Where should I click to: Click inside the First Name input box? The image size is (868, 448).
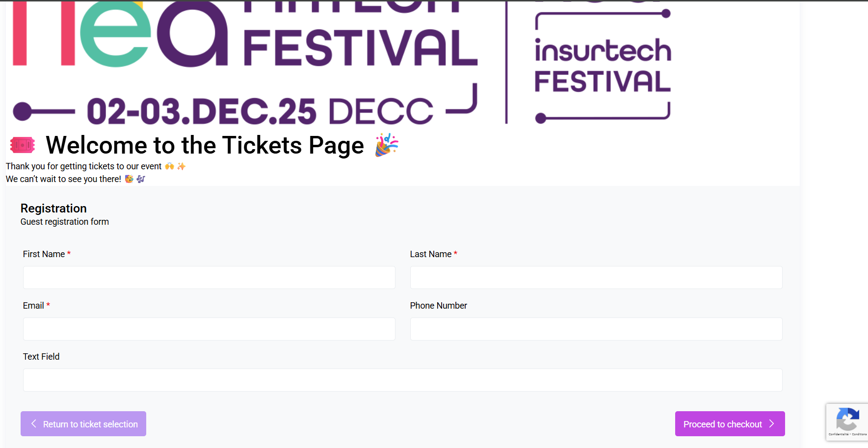[209, 277]
